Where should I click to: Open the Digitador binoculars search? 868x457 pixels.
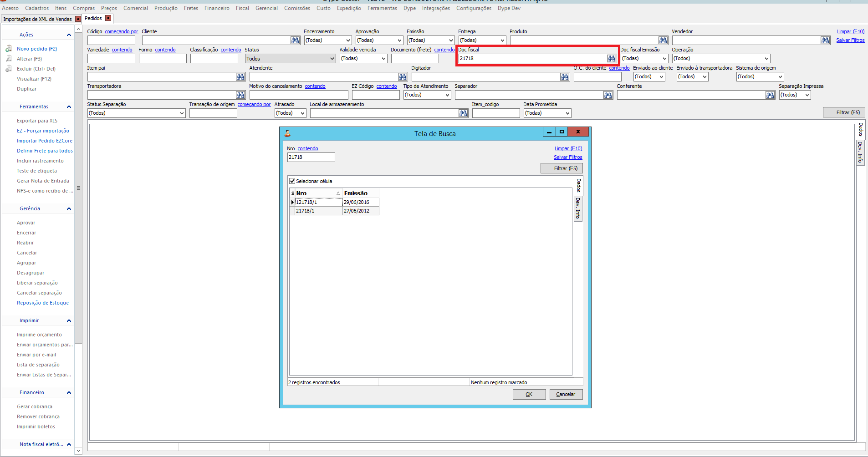pos(565,77)
